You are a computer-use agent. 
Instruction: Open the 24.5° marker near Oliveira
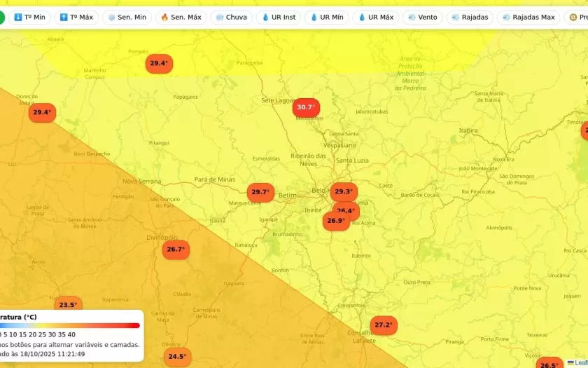[x=177, y=357]
